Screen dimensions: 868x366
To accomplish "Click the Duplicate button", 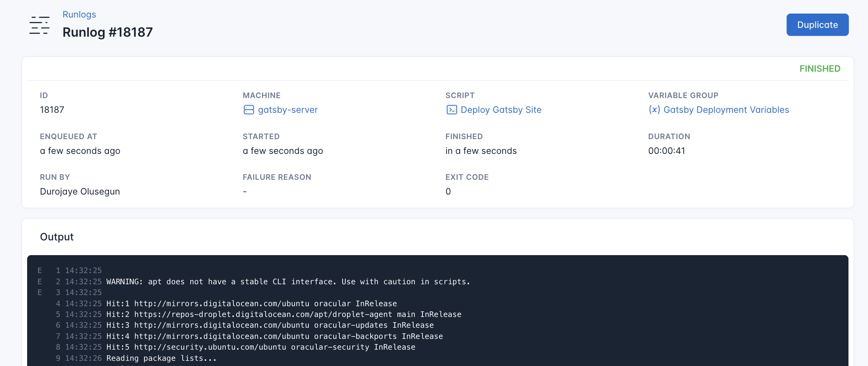I will coord(817,24).
